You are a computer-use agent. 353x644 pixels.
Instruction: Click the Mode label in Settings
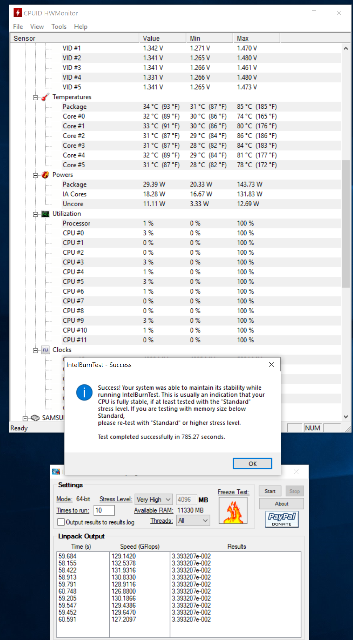(x=64, y=499)
